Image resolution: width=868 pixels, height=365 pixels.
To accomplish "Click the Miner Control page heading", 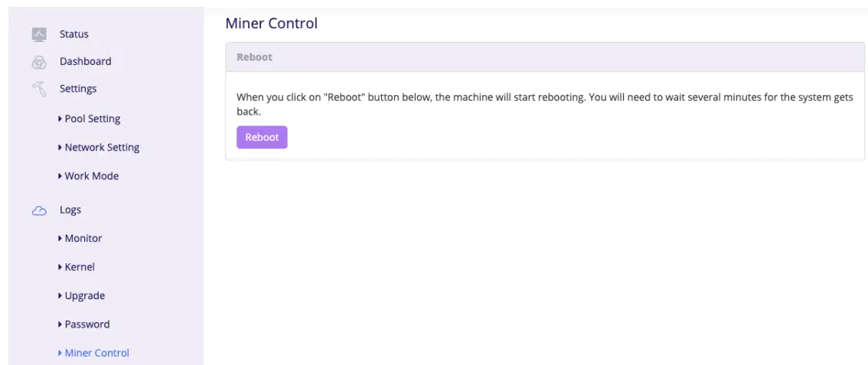I will point(271,23).
